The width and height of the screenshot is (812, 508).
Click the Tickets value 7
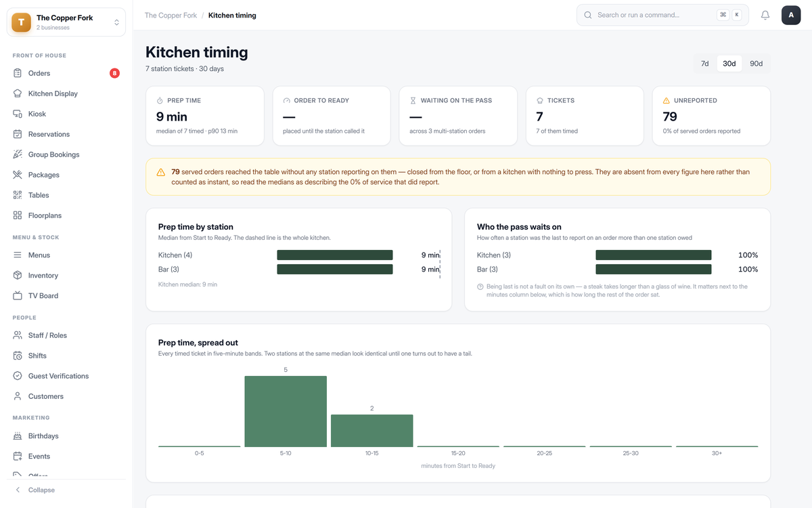(539, 117)
